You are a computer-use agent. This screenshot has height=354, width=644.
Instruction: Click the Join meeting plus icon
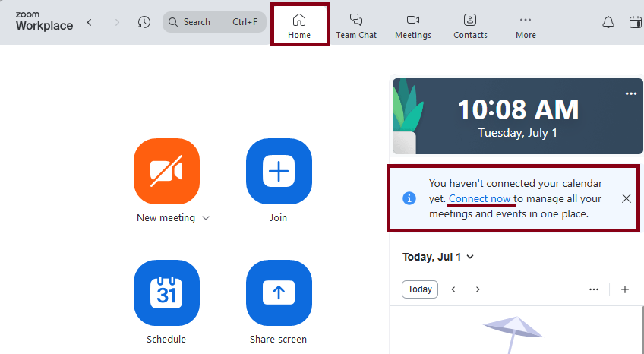[279, 172]
